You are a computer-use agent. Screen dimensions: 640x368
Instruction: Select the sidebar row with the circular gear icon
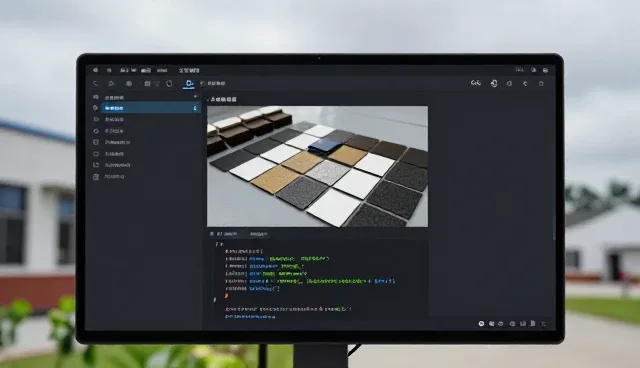tap(147, 131)
